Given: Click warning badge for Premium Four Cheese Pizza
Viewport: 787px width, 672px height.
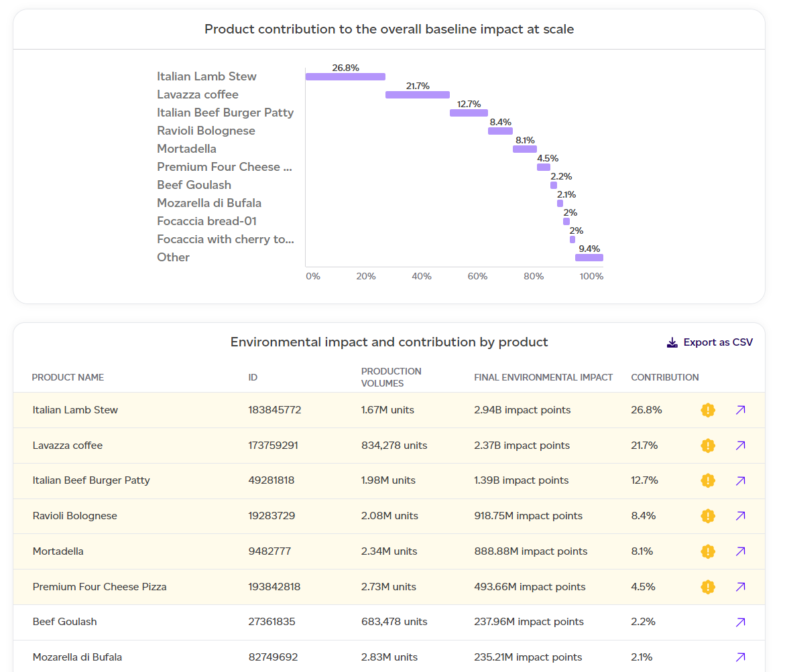Looking at the screenshot, I should pos(708,587).
